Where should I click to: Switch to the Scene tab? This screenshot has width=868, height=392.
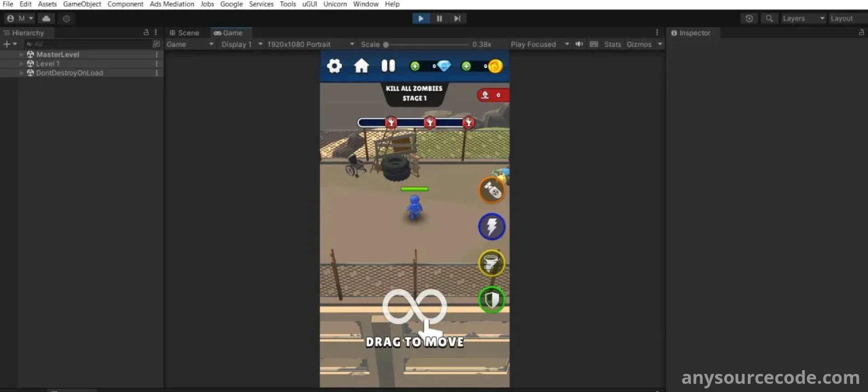tap(184, 33)
